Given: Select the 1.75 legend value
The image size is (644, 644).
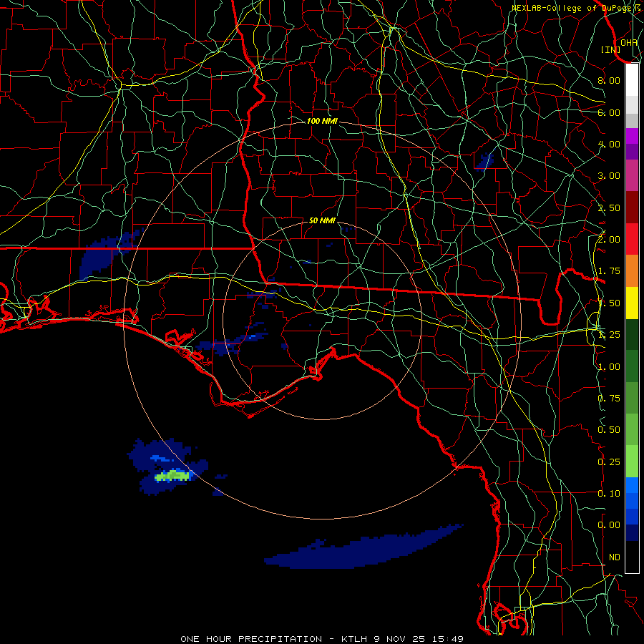Looking at the screenshot, I should click(609, 271).
